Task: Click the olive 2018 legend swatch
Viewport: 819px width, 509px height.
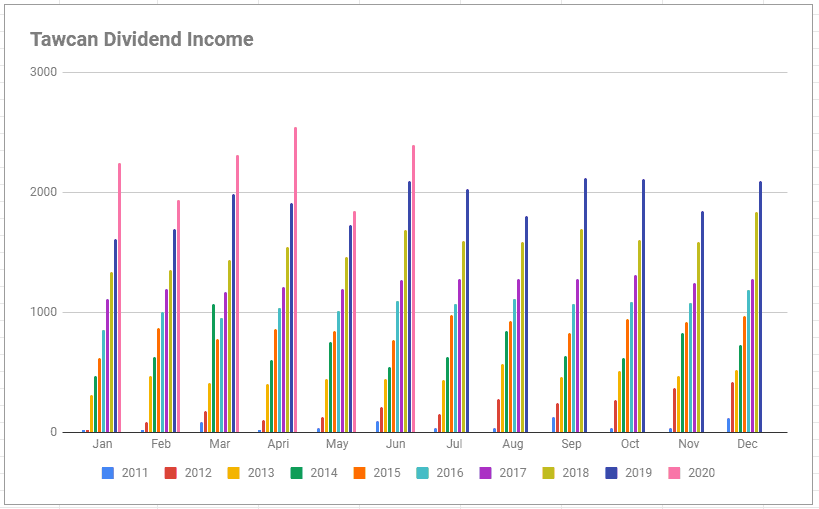Action: pyautogui.click(x=549, y=473)
